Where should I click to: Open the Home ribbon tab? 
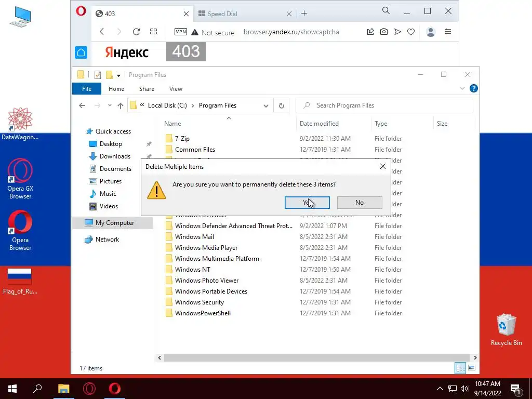[x=116, y=89]
